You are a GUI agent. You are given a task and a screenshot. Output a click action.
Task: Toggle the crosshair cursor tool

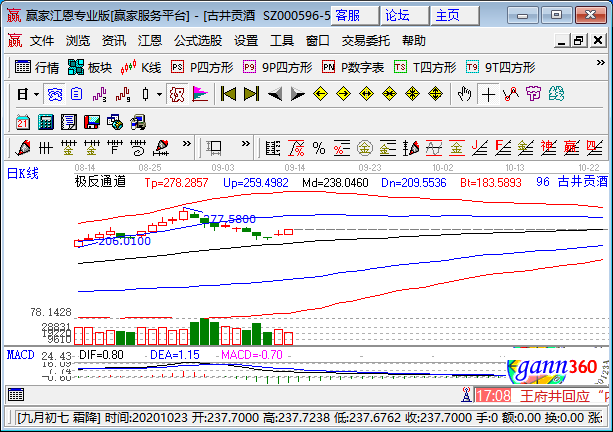(x=488, y=95)
